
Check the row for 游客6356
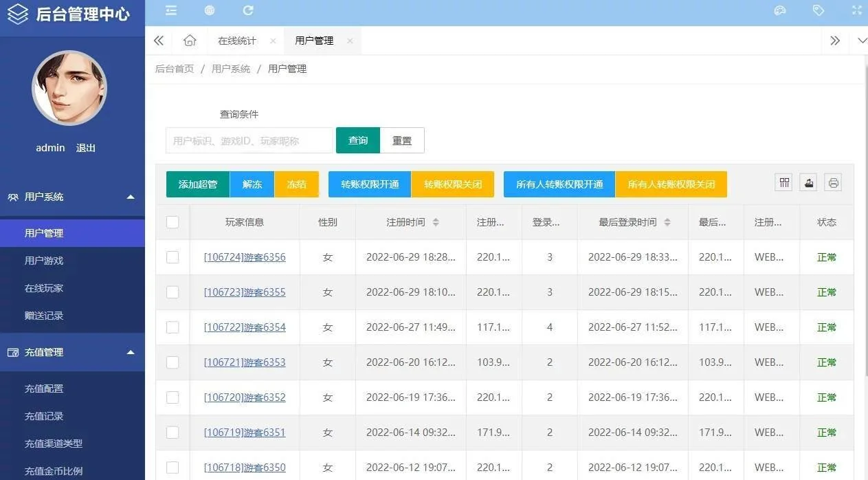173,257
